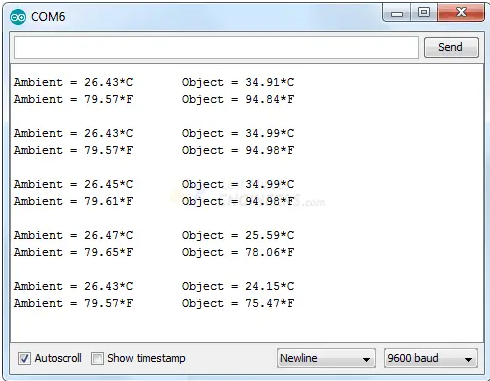This screenshot has height=381, width=490.
Task: Select the reading Object = 34.91*C
Action: click(x=238, y=82)
